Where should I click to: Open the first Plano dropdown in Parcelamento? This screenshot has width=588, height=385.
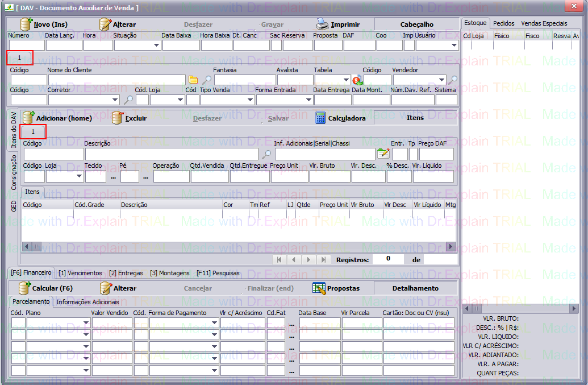point(86,323)
